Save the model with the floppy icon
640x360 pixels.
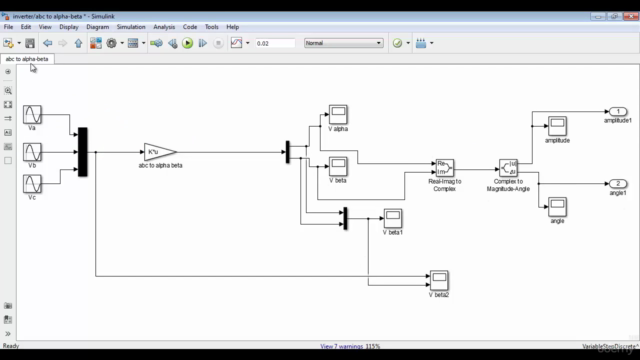point(30,43)
